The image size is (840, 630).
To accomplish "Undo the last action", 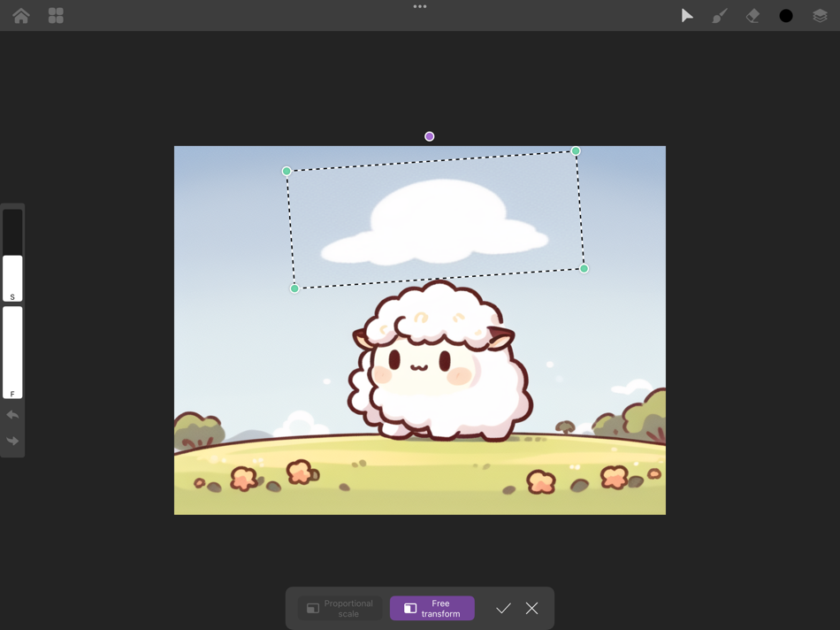I will [x=12, y=414].
